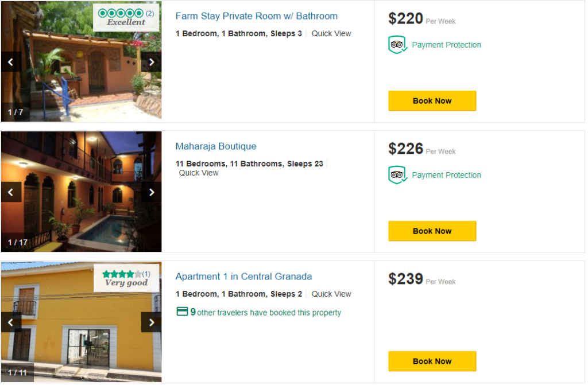This screenshot has width=588, height=385.
Task: Click Payment Protection owl icon for Farm Stay
Action: (x=397, y=45)
